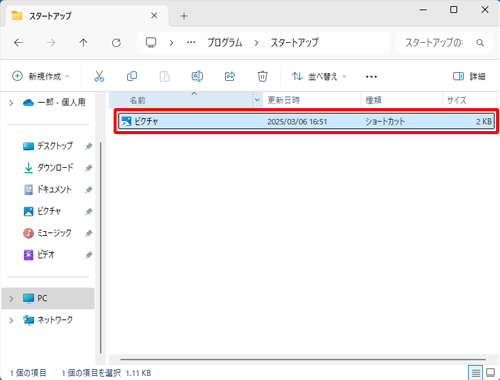The height and width of the screenshot is (380, 500).
Task: Click the pin icon beside ビデオ
Action: pyautogui.click(x=88, y=255)
